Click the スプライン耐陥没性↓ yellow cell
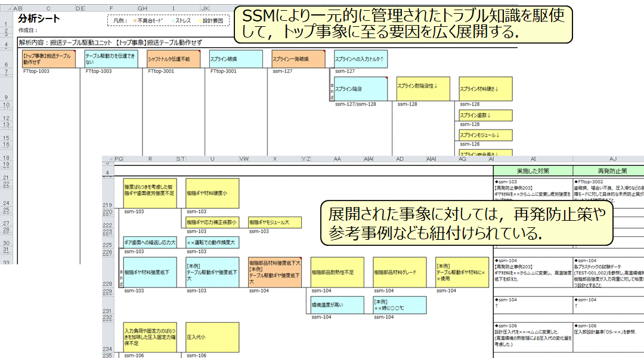This screenshot has height=358, width=644. [423, 89]
